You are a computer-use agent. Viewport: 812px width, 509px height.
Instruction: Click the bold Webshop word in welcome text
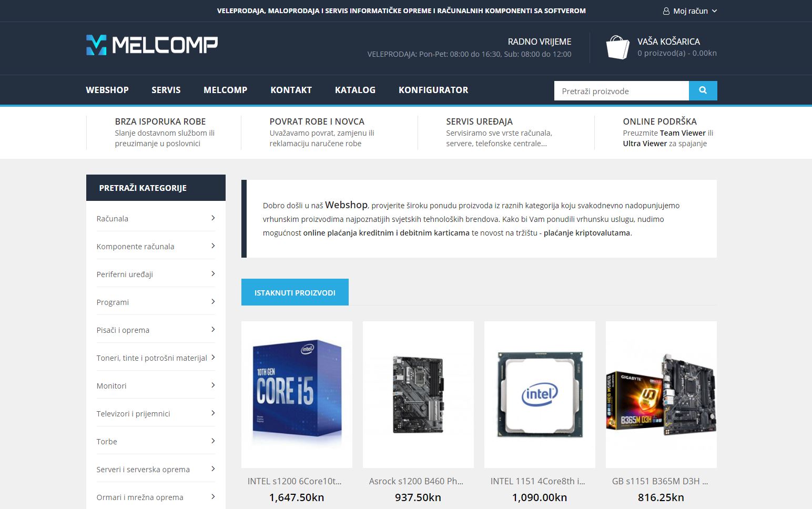(x=346, y=205)
